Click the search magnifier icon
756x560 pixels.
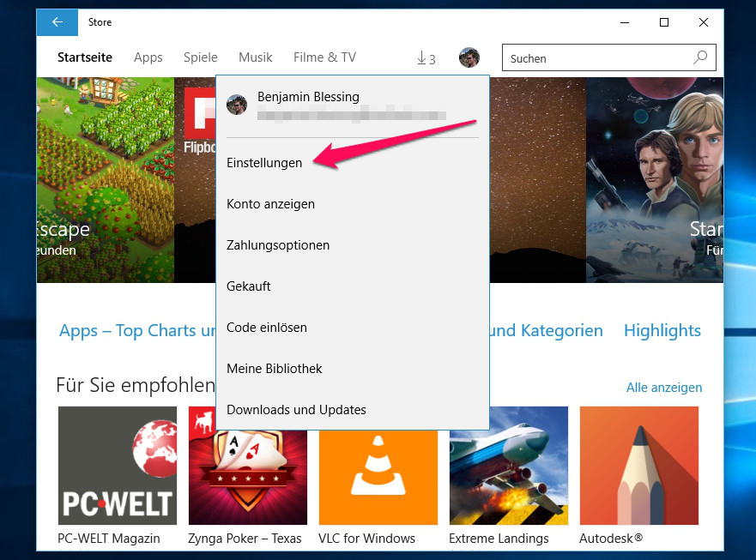pos(700,57)
